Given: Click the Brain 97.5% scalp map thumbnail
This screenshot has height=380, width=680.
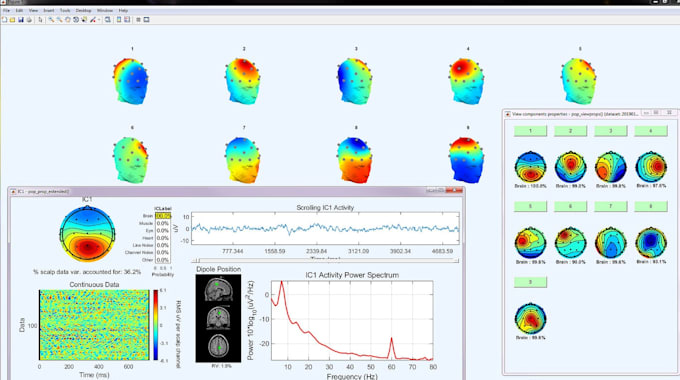Looking at the screenshot, I should (651, 167).
